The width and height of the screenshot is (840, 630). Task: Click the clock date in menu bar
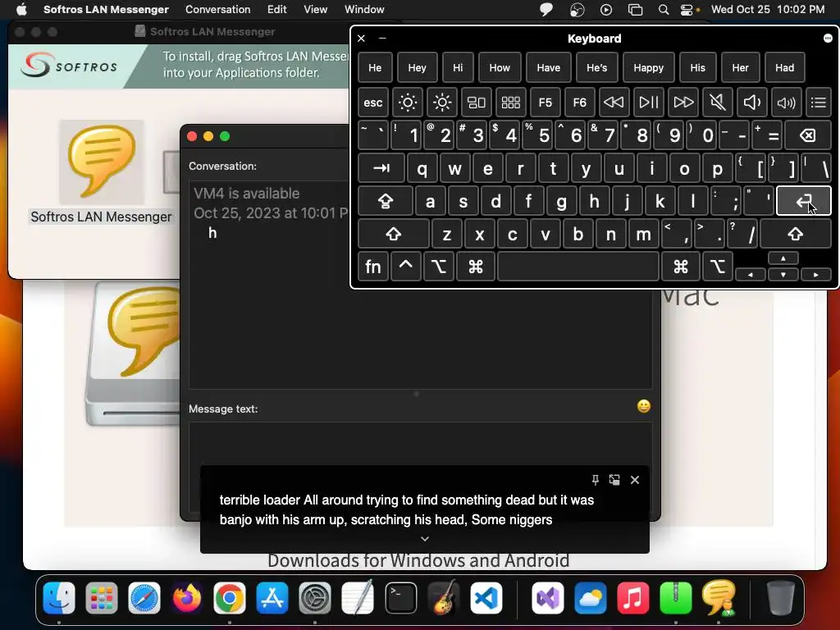(x=768, y=9)
